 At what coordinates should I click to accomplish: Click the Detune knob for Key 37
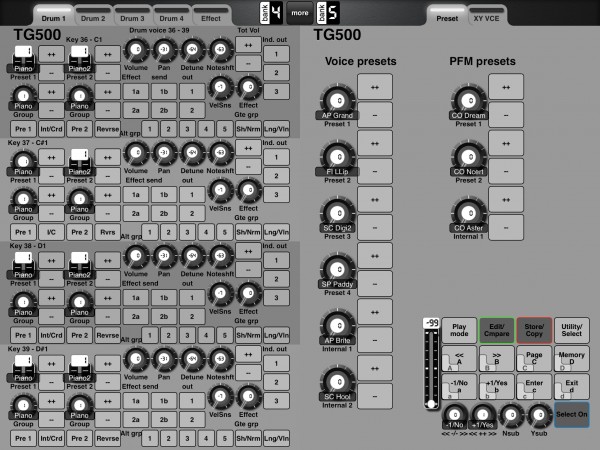[x=192, y=153]
